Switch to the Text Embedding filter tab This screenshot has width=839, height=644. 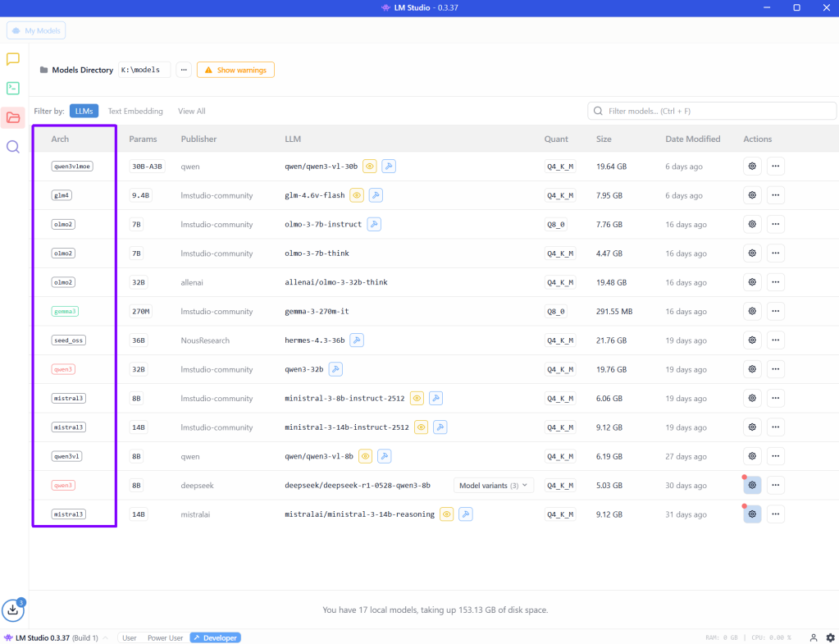coord(135,111)
